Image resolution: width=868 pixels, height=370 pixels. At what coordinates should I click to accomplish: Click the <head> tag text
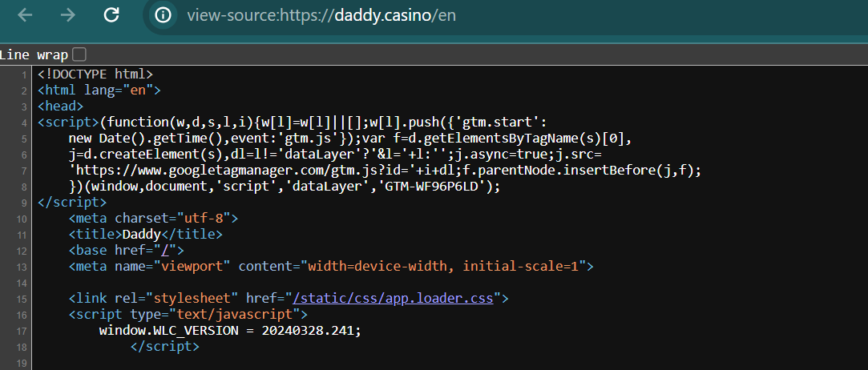60,107
